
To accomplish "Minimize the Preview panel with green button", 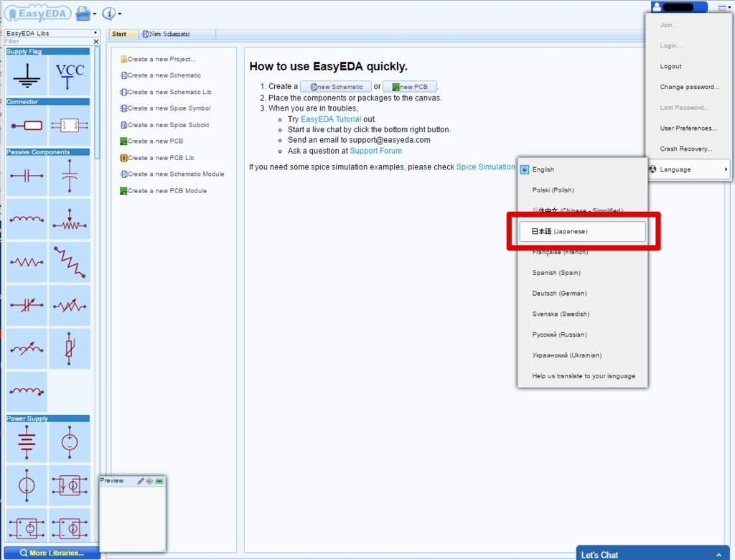I will pos(159,481).
